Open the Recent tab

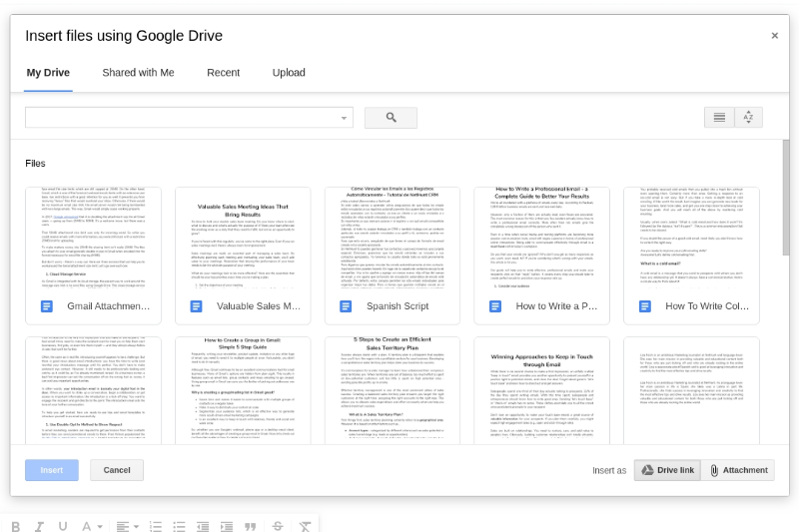pyautogui.click(x=223, y=73)
